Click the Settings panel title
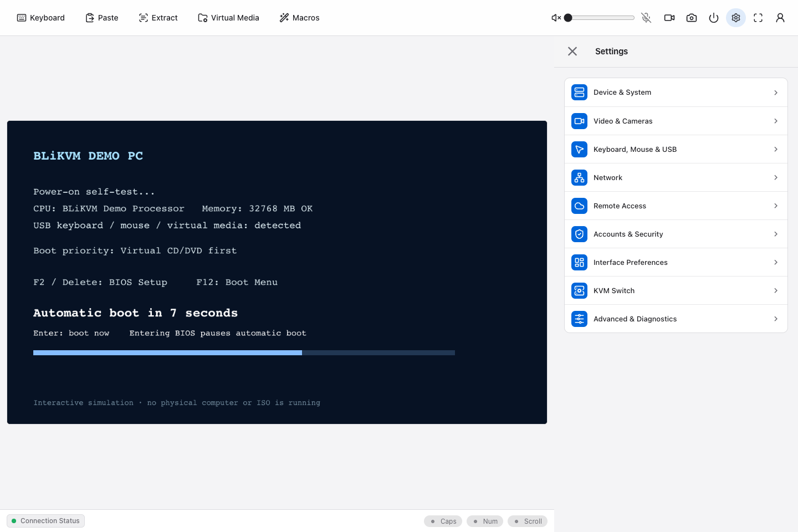798x532 pixels. [611, 51]
